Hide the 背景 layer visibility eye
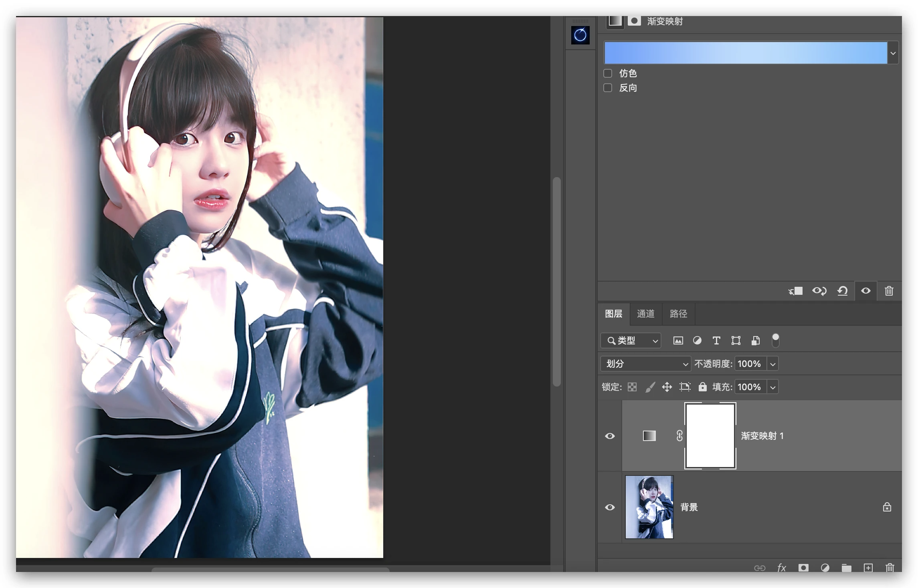Screen dimensions: 918x588 pyautogui.click(x=610, y=507)
